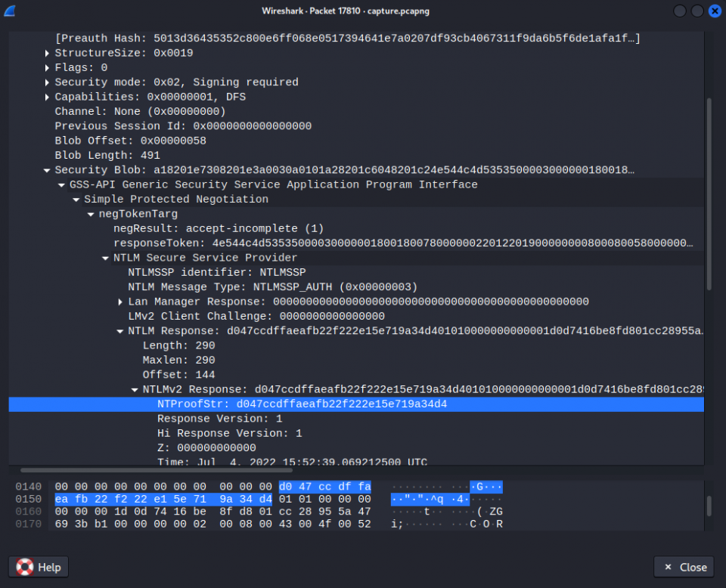Select the Previous Session Id row
This screenshot has width=726, height=588.
(x=183, y=126)
